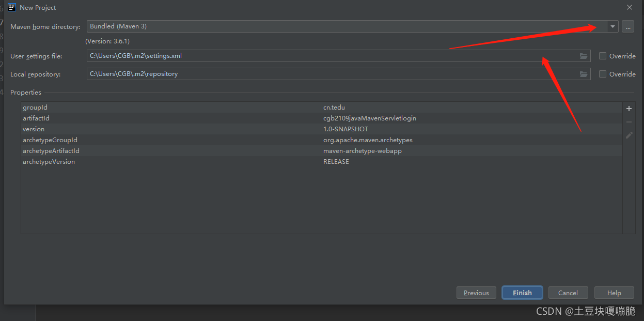Open folder browser for user settings file

click(584, 56)
